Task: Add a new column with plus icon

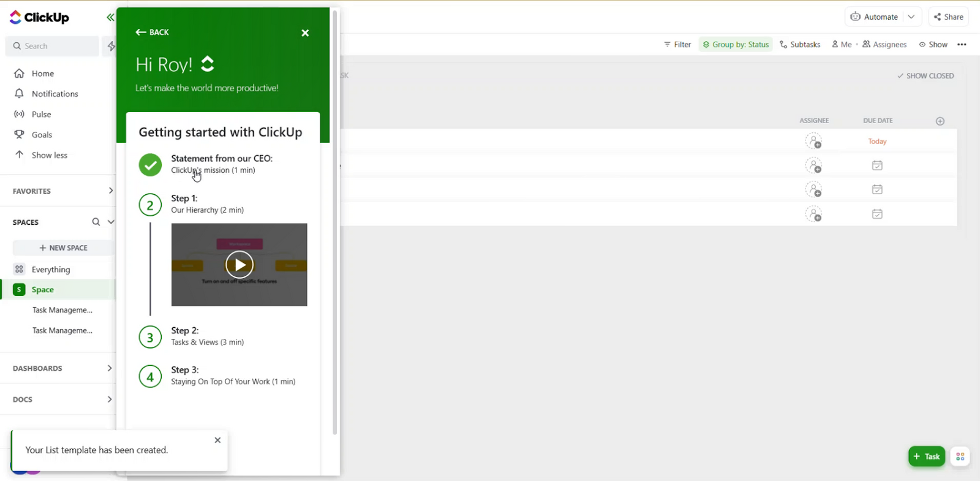Action: click(940, 121)
